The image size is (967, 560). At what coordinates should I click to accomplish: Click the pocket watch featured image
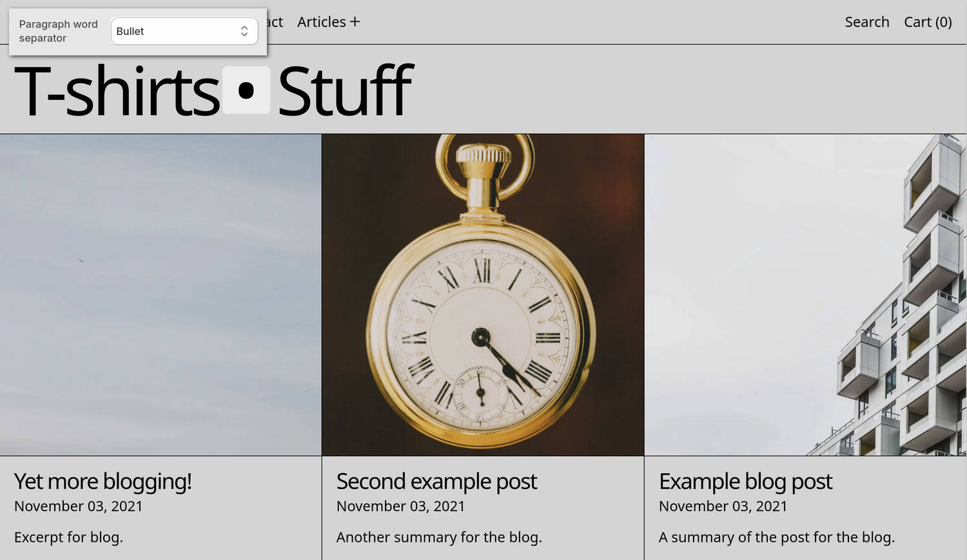(482, 294)
